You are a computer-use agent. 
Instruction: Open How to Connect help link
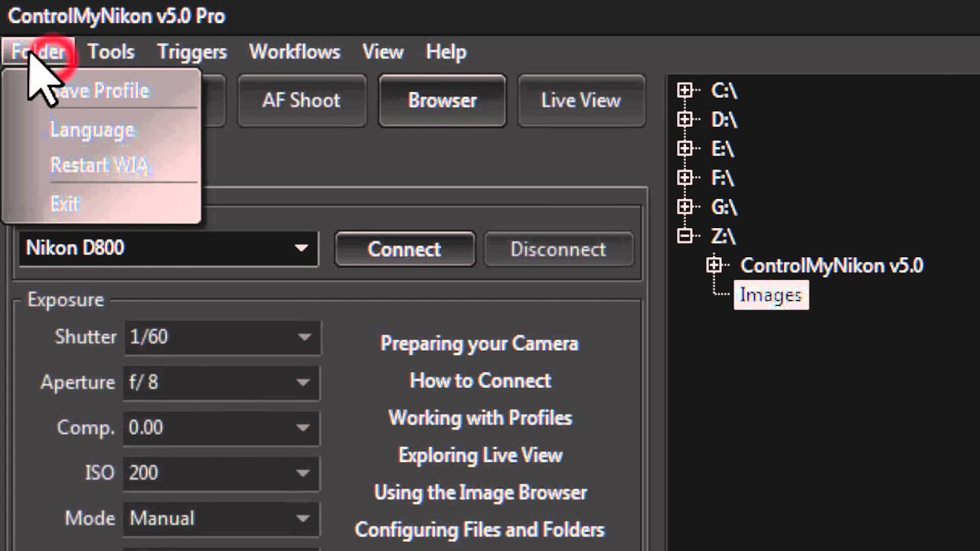(480, 380)
